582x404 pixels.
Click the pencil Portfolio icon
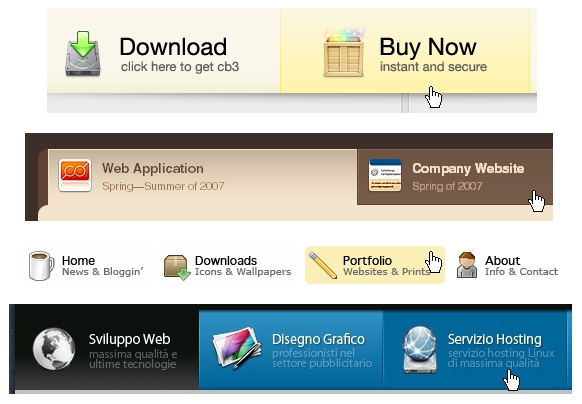pos(323,265)
